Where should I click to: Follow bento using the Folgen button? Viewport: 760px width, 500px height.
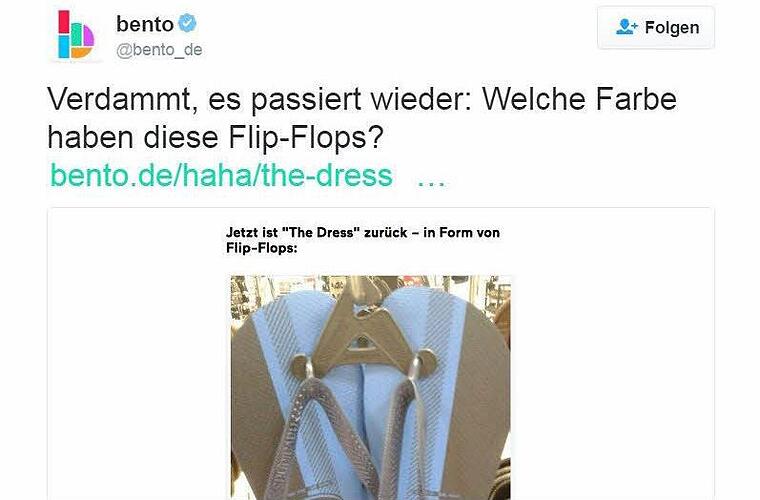pos(656,28)
